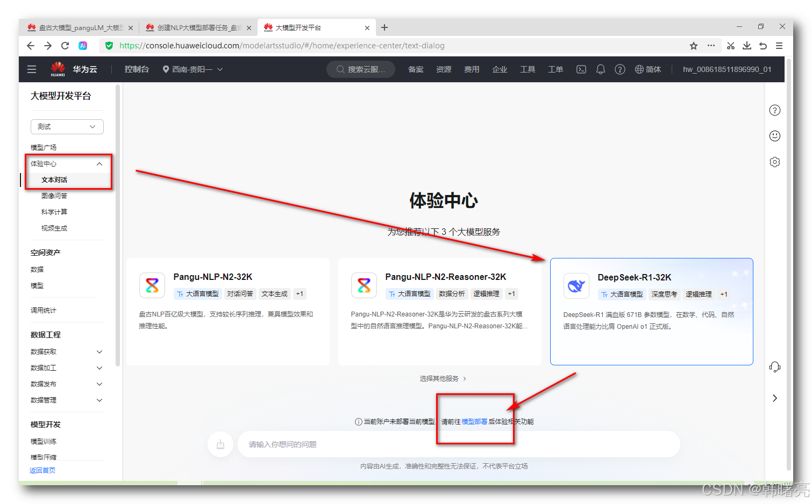Open 调用统计 in the sidebar
This screenshot has height=504, width=812.
(44, 311)
